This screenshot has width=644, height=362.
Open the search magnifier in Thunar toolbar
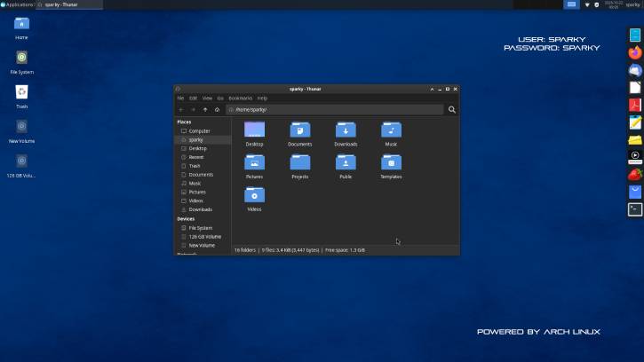pyautogui.click(x=452, y=110)
